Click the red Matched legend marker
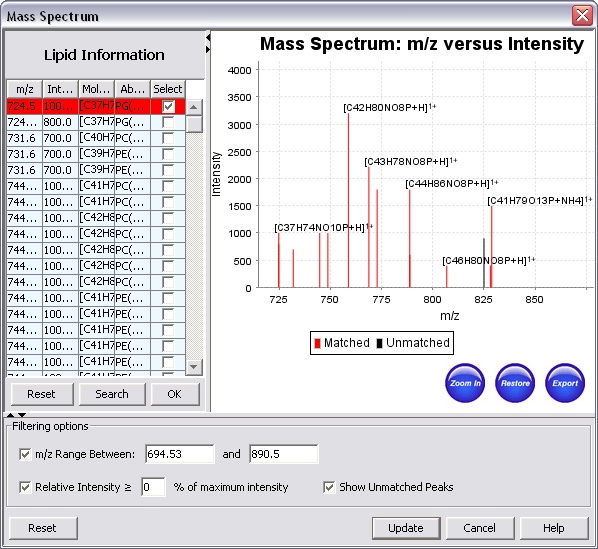This screenshot has width=598, height=549. pyautogui.click(x=317, y=343)
